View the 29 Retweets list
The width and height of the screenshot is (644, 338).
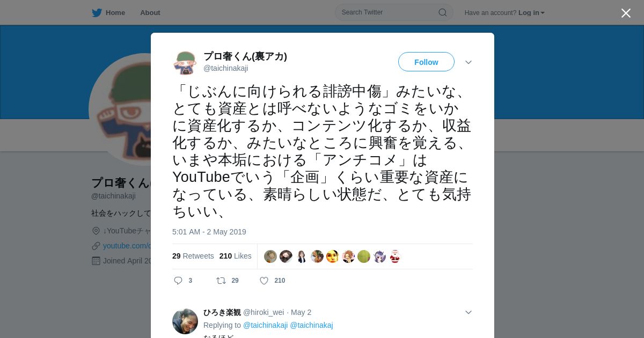coord(193,256)
